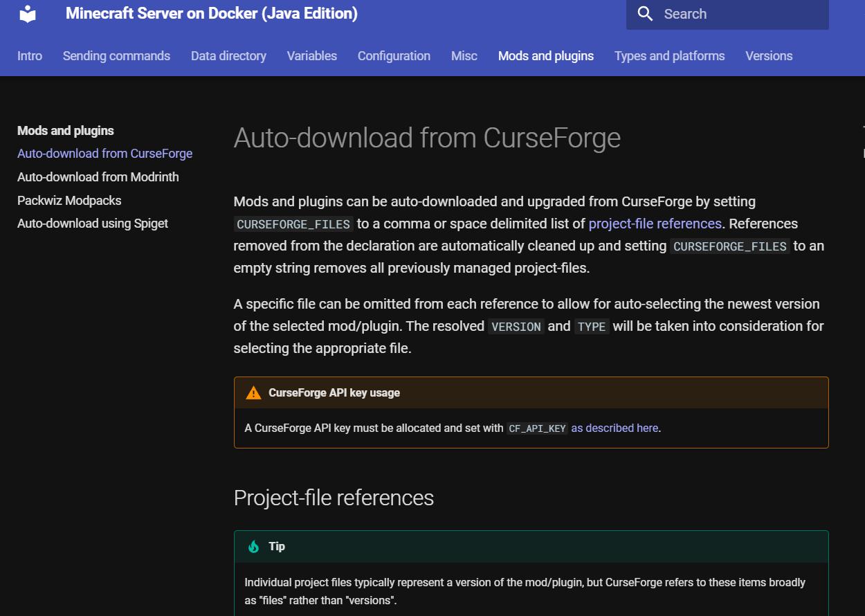The width and height of the screenshot is (865, 616).
Task: Go to Packwiz Modpacks page
Action: pos(69,201)
